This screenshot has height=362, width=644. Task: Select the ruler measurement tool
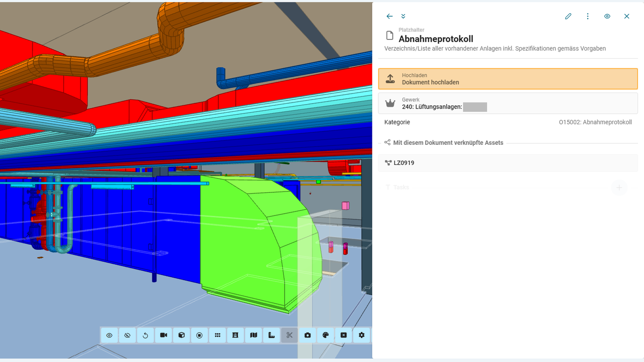coord(271,335)
